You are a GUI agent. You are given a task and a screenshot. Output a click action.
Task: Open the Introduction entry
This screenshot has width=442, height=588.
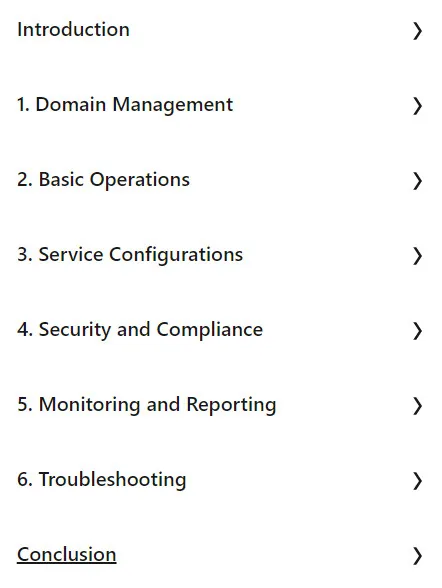click(x=73, y=30)
